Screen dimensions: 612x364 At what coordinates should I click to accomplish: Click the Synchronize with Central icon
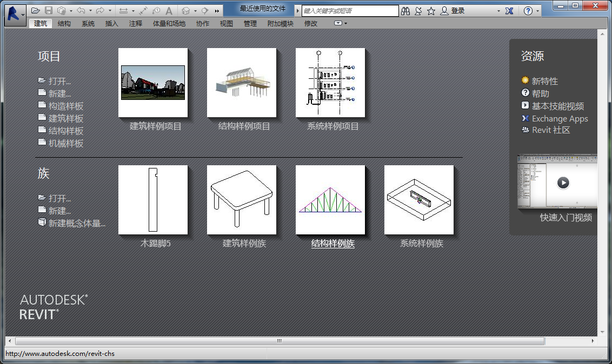coord(62,10)
